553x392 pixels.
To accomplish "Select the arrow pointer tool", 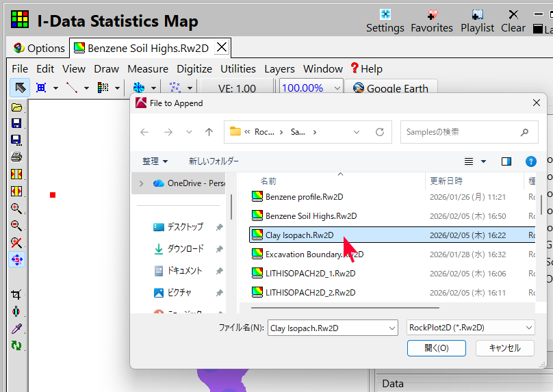I will coord(20,88).
